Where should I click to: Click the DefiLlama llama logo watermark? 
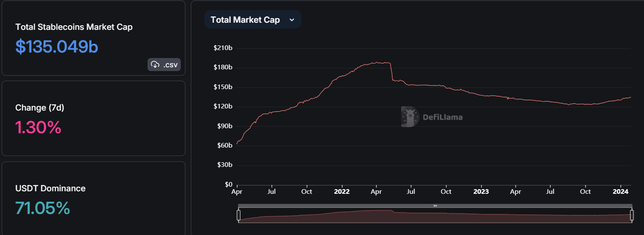click(x=410, y=117)
